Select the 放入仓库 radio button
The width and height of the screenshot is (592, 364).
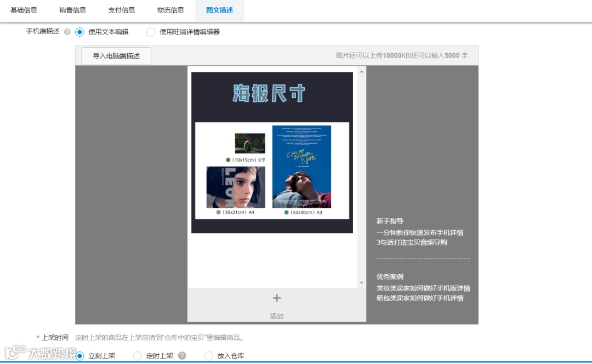[208, 356]
